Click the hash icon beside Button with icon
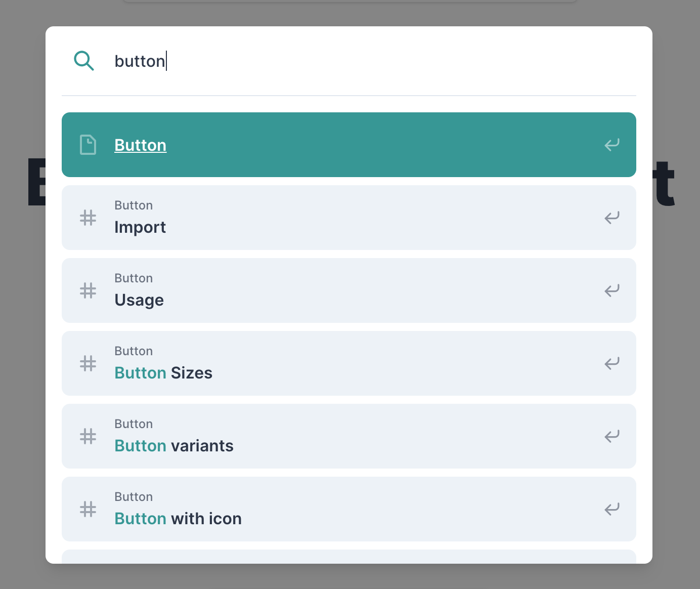This screenshot has height=589, width=700. click(88, 509)
